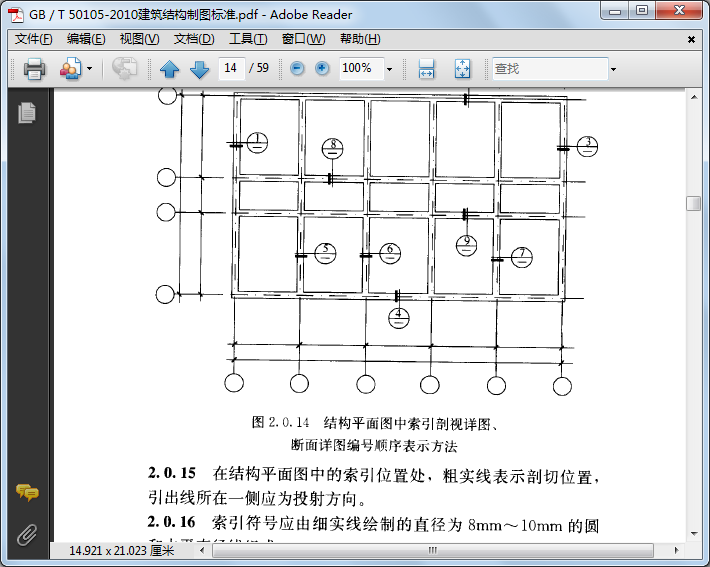Click the horizontal scrollbar right arrow

click(x=676, y=551)
